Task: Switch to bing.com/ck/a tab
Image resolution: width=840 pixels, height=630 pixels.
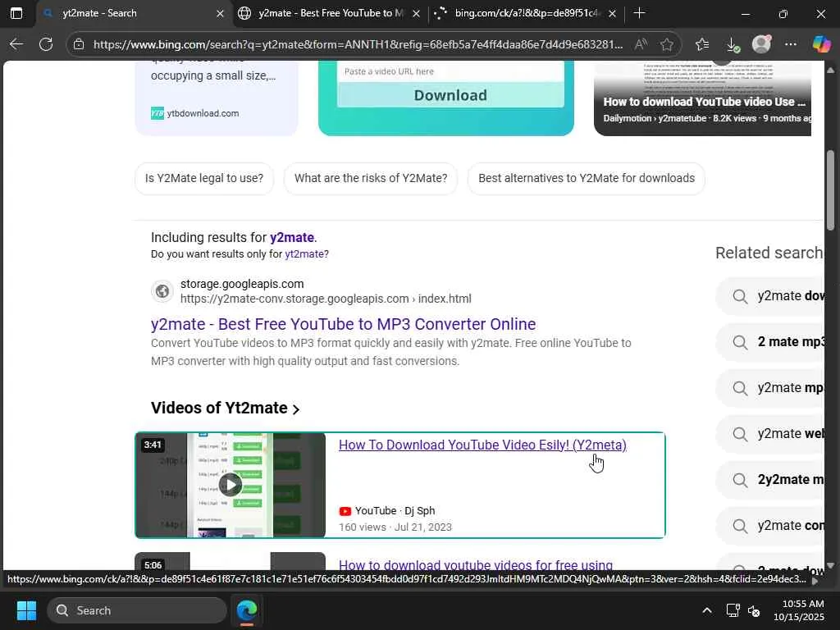Action: pos(526,13)
